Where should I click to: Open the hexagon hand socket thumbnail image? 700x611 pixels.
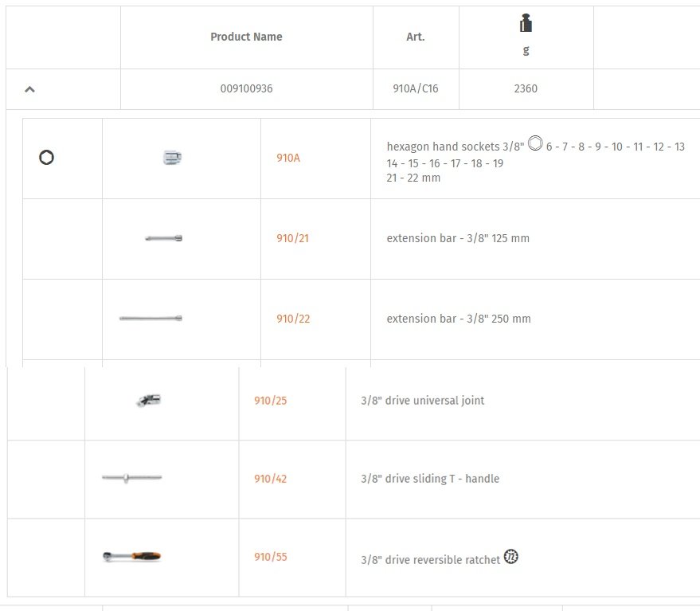172,158
